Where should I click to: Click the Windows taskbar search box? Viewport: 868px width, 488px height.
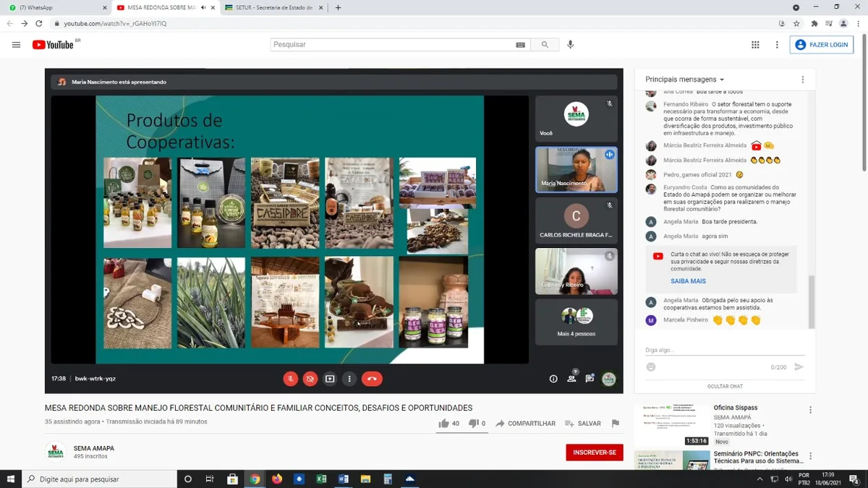99,479
